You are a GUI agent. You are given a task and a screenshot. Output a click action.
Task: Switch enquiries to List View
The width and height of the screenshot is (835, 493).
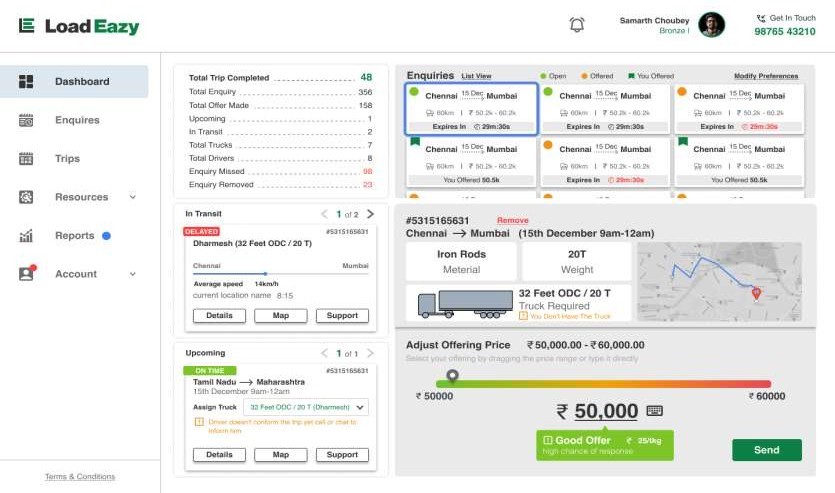pos(476,76)
